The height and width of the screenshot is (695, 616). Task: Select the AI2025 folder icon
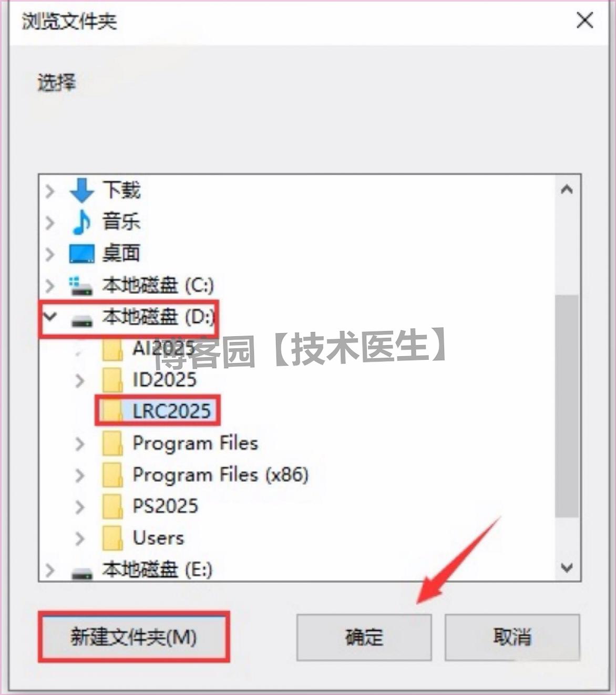112,349
